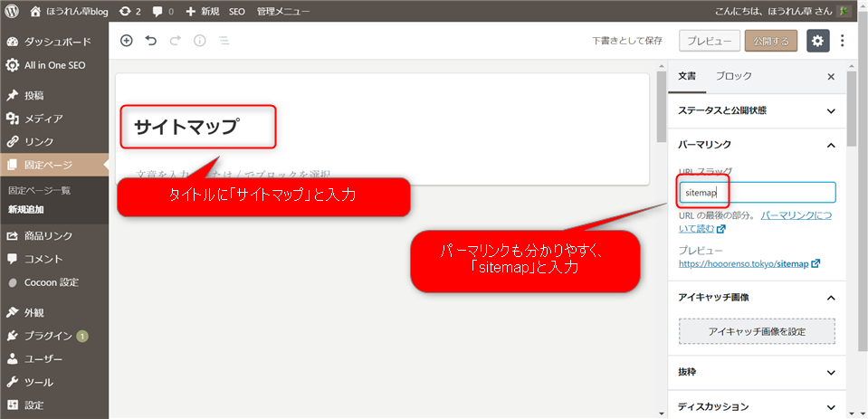Click the user avatar in admin bar
This screenshot has height=419, width=868.
(844, 11)
